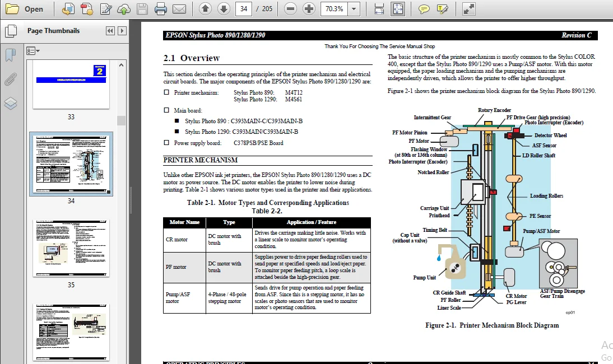Open the thumbnails options menu dropdown

pyautogui.click(x=33, y=51)
